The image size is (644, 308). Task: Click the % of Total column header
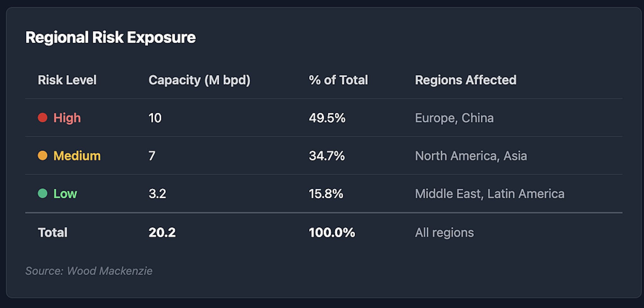click(338, 80)
